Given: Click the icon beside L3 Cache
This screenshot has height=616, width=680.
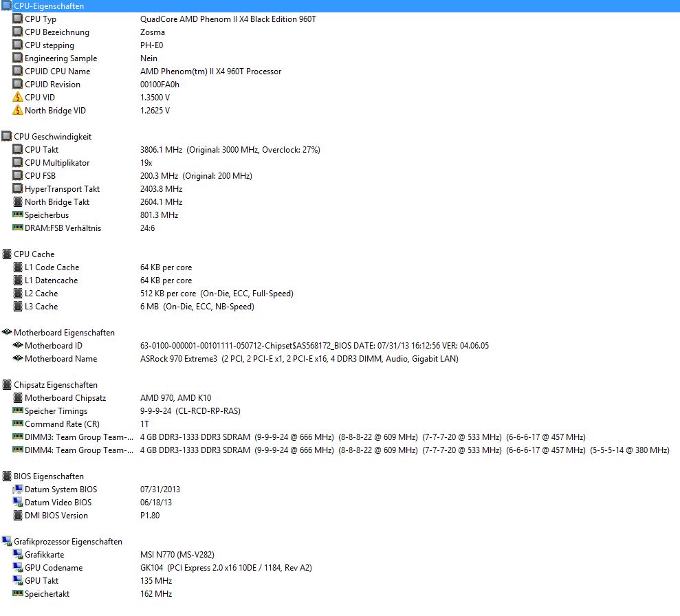Looking at the screenshot, I should tap(17, 306).
